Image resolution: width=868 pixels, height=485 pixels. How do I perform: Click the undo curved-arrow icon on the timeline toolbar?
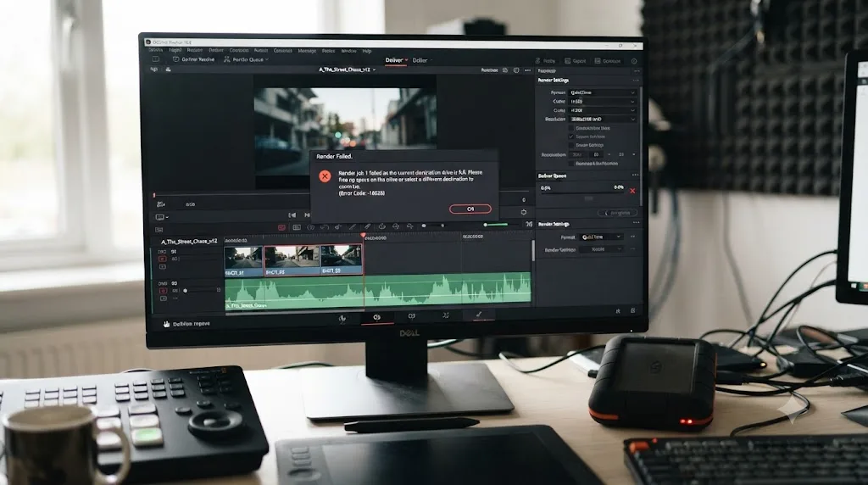click(325, 227)
